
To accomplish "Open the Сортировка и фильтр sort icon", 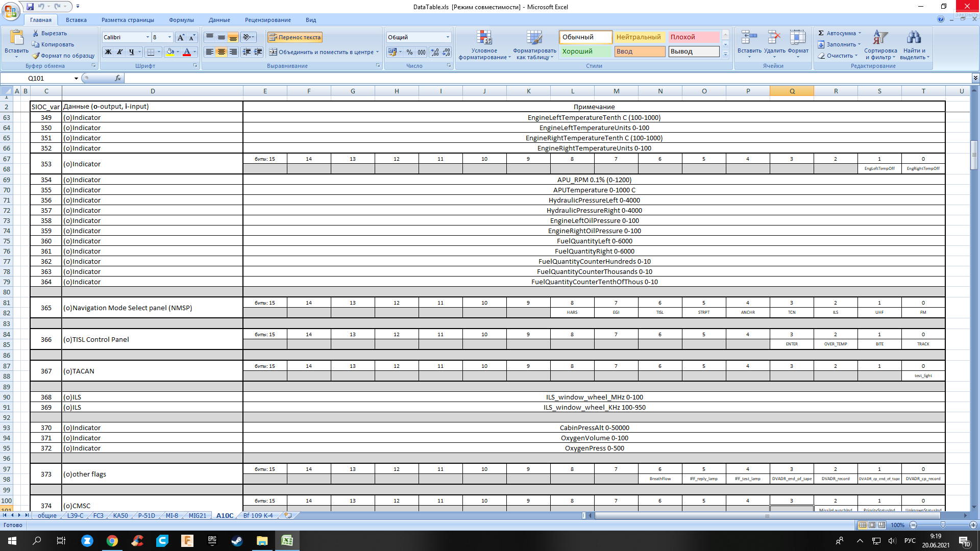I will coord(880,45).
